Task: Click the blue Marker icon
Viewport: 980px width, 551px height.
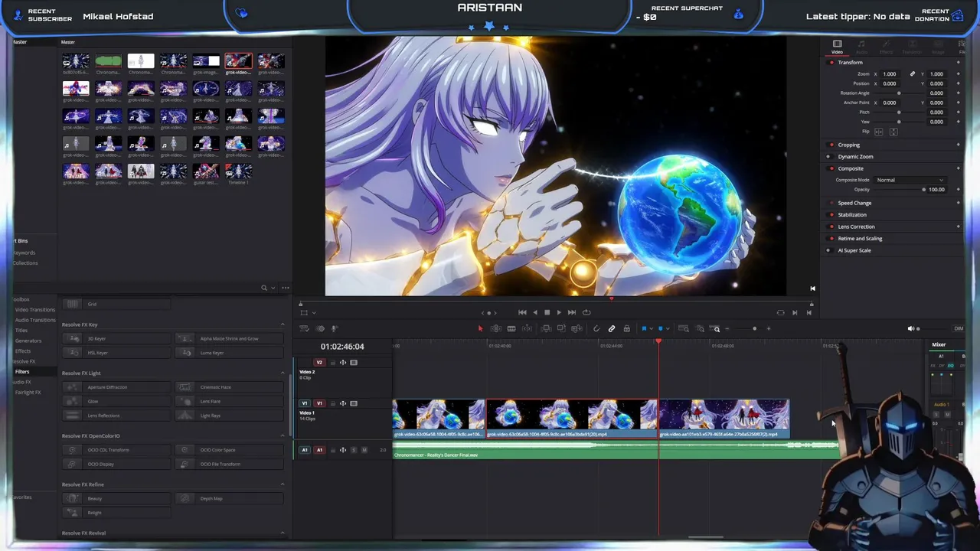Action: 660,328
